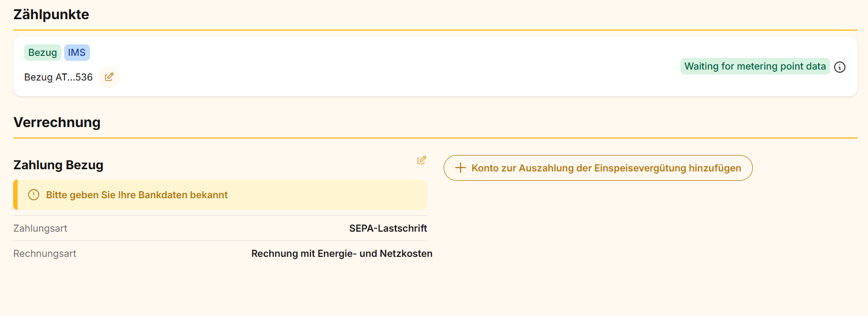
Task: Click the Zahlung Bezug heading
Action: [59, 165]
